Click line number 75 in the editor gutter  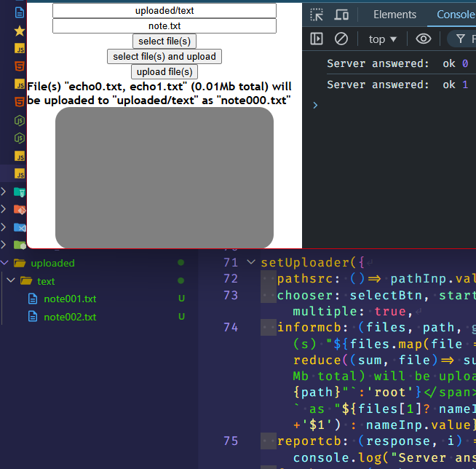[231, 441]
